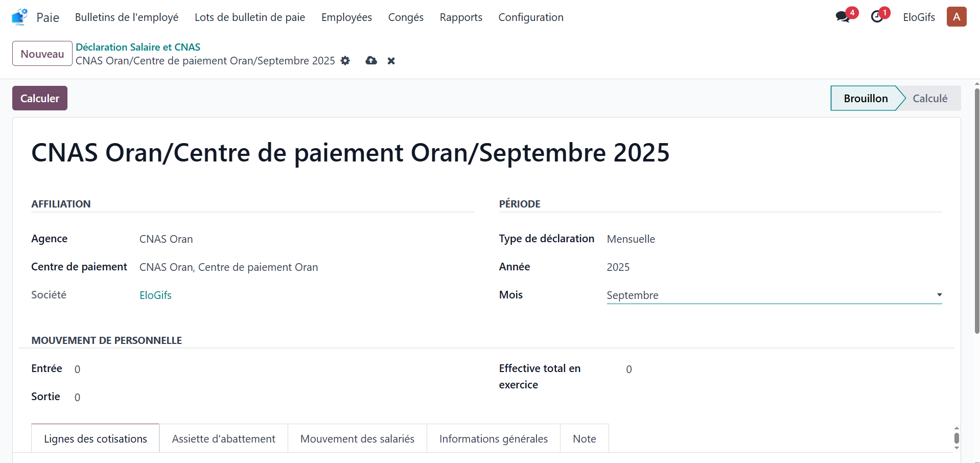Click the Paie application logo
The image size is (980, 463).
(x=19, y=16)
